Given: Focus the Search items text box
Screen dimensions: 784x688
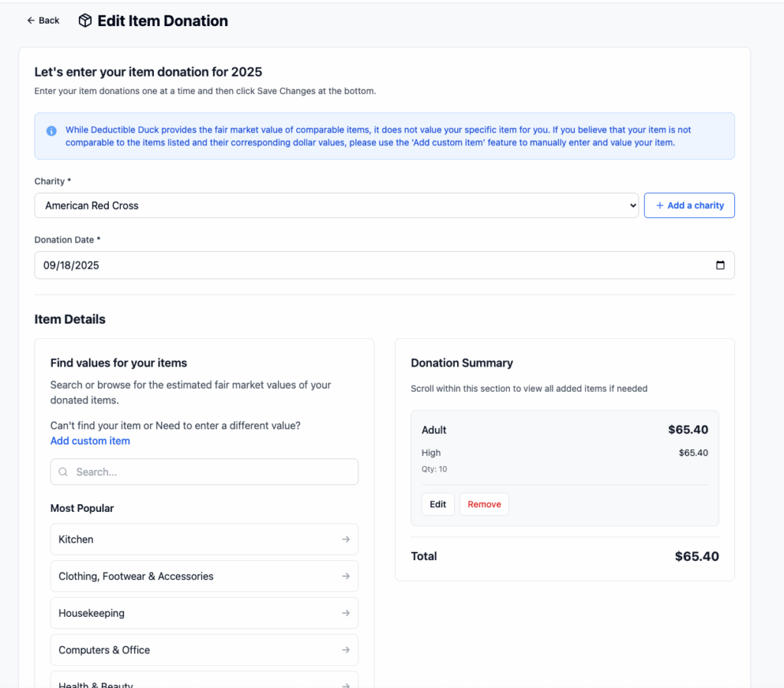Looking at the screenshot, I should point(211,472).
